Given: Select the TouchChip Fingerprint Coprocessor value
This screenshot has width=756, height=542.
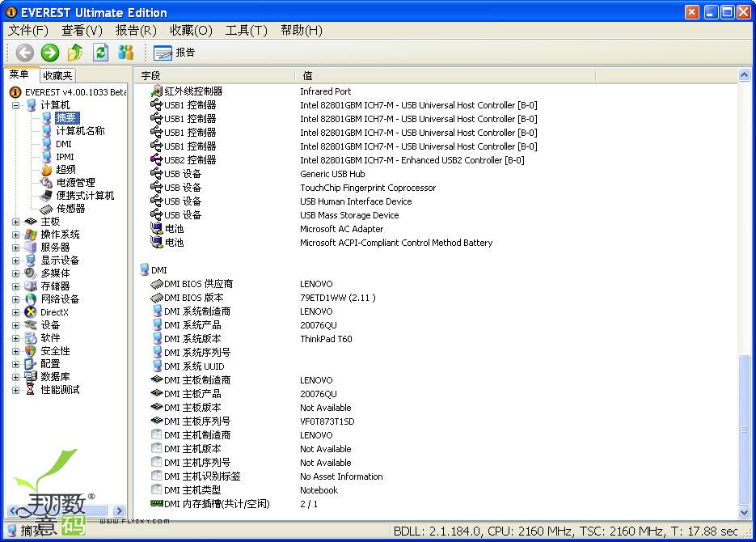Looking at the screenshot, I should point(368,188).
